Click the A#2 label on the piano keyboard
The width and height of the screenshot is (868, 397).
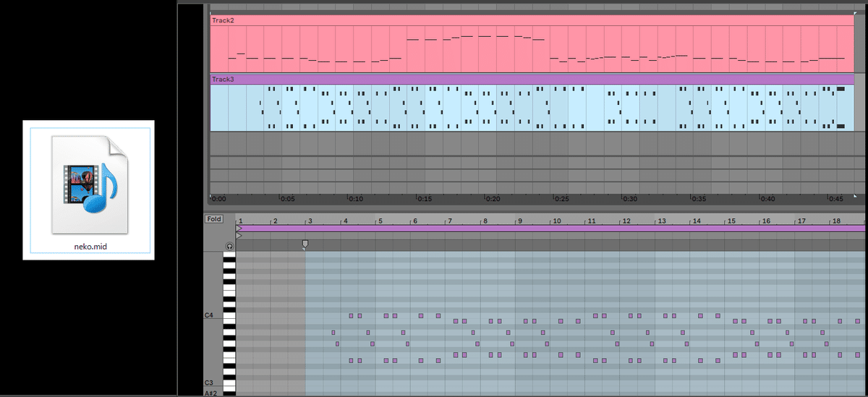210,393
